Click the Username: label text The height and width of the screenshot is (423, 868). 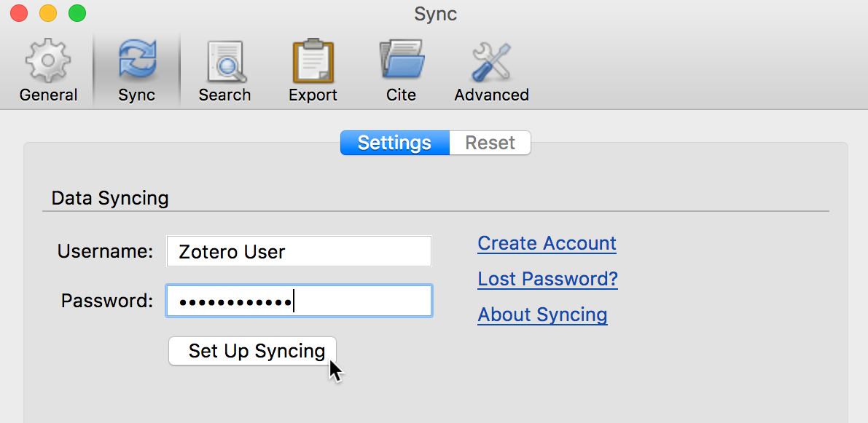pos(105,252)
